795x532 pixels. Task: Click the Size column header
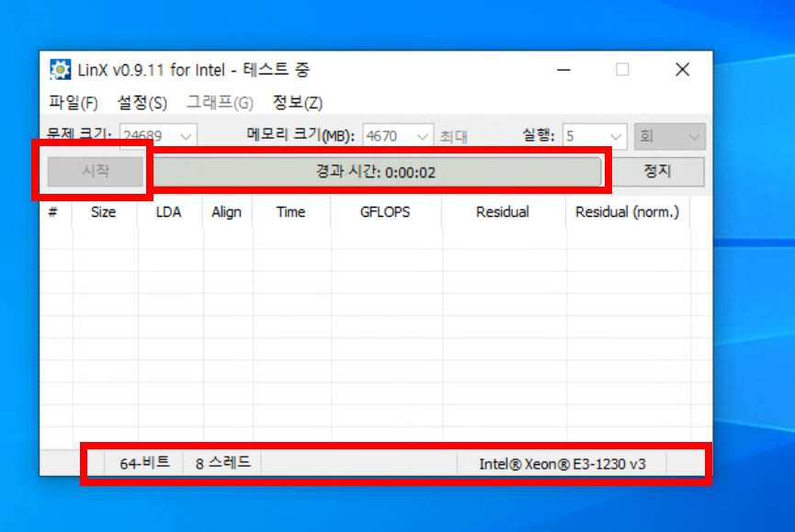pos(104,211)
